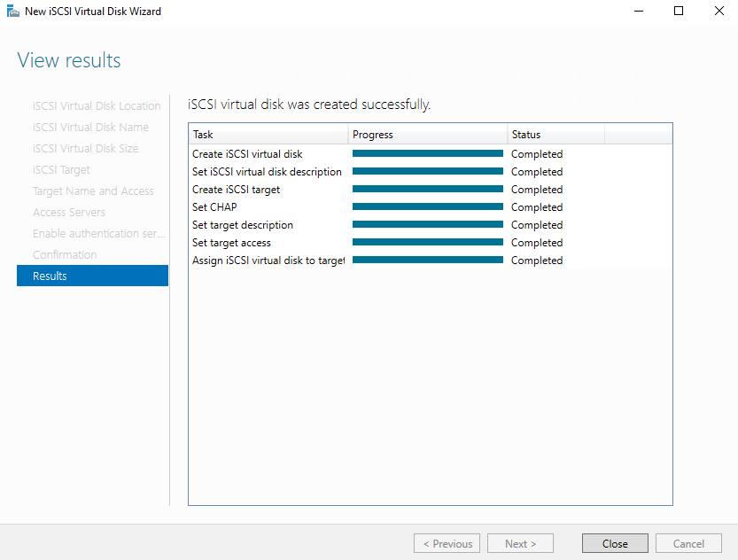Screen dimensions: 738x560
Task: Click the Set target access progress bar
Action: coord(428,243)
